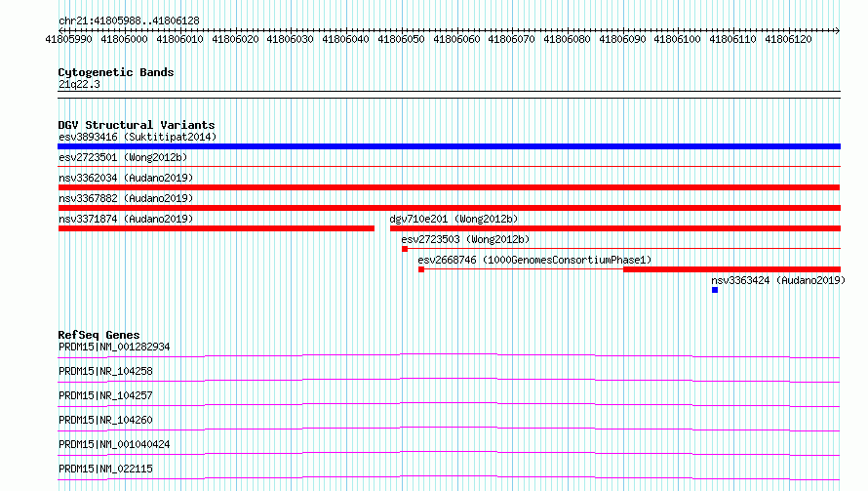The height and width of the screenshot is (491, 868).
Task: Click ruler position 41805990
Action: (x=68, y=39)
